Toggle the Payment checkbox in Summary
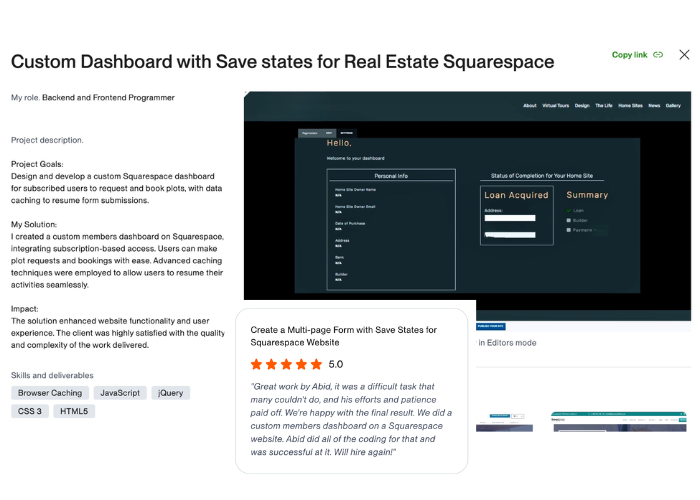The height and width of the screenshot is (500, 700). tap(569, 230)
